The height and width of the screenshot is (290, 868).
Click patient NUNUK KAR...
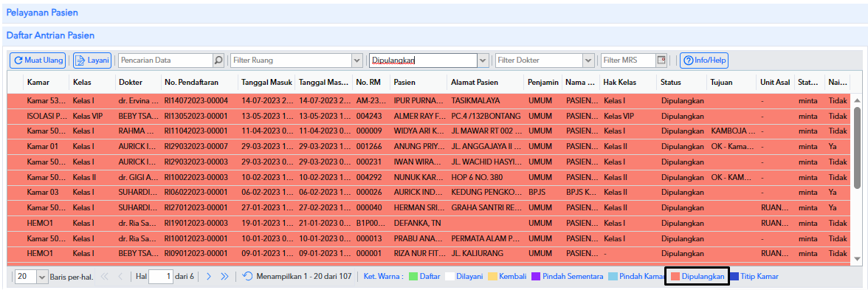click(418, 177)
